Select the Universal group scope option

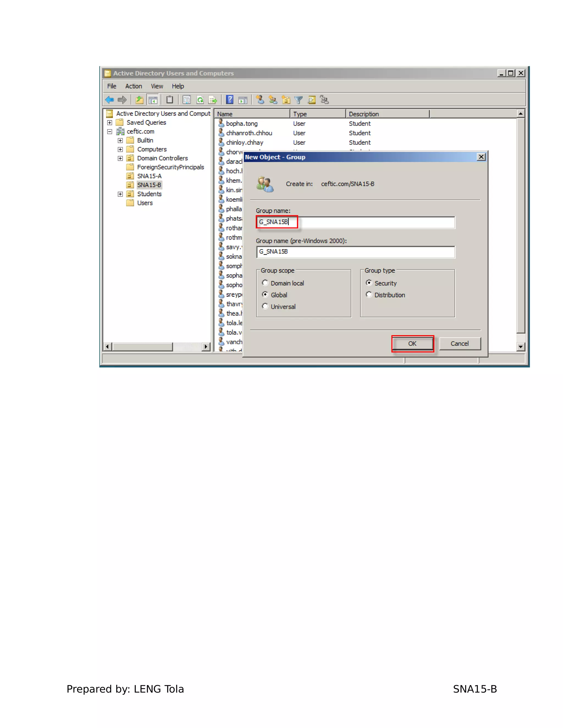tap(265, 306)
